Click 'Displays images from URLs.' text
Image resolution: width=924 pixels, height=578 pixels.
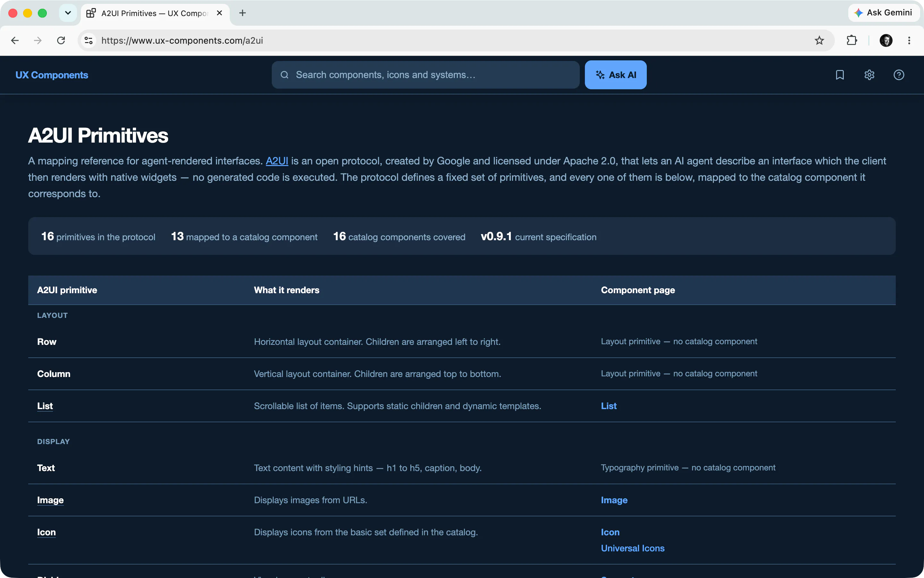tap(311, 500)
